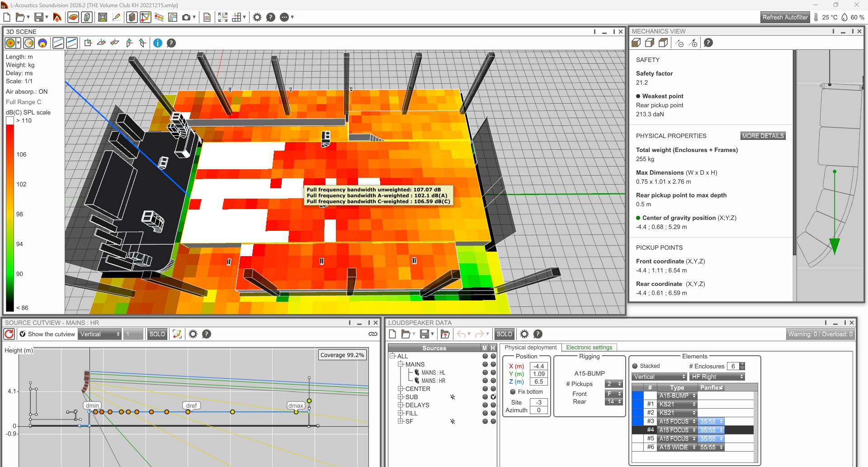Screen dimensions: 868x467
Task: Open mapping mode dropdown arrow in 3D Scene
Action: [x=19, y=43]
